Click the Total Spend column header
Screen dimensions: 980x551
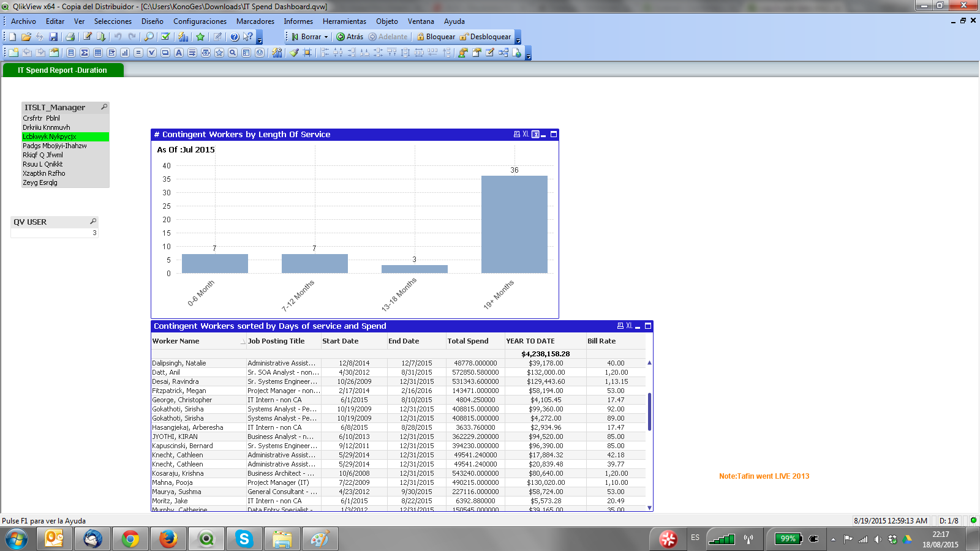tap(475, 341)
